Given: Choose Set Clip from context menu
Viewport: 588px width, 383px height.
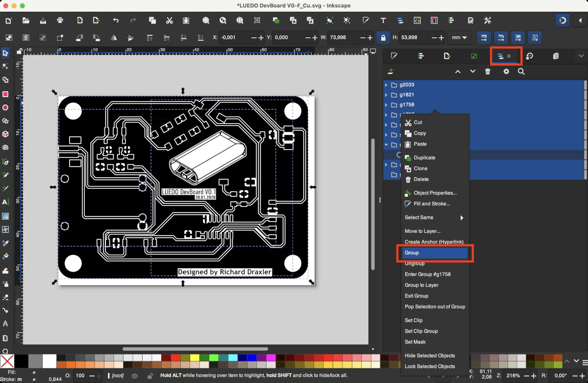Looking at the screenshot, I should (x=435, y=320).
